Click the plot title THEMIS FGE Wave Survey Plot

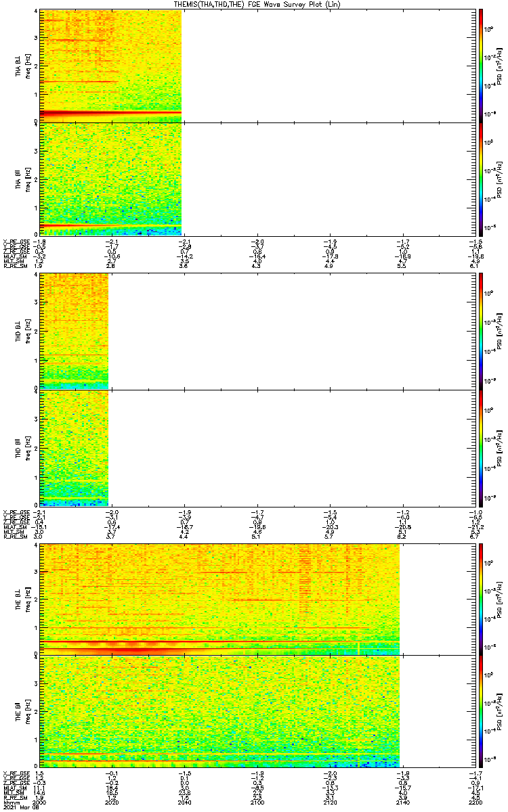pyautogui.click(x=256, y=4)
